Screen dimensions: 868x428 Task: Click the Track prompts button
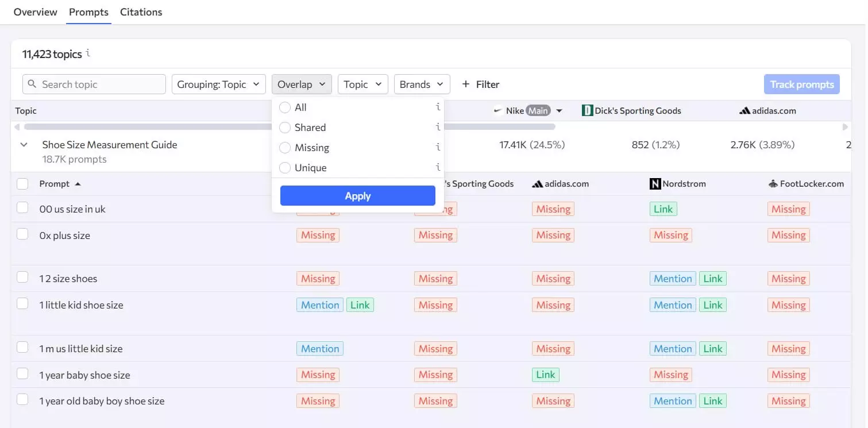[802, 84]
